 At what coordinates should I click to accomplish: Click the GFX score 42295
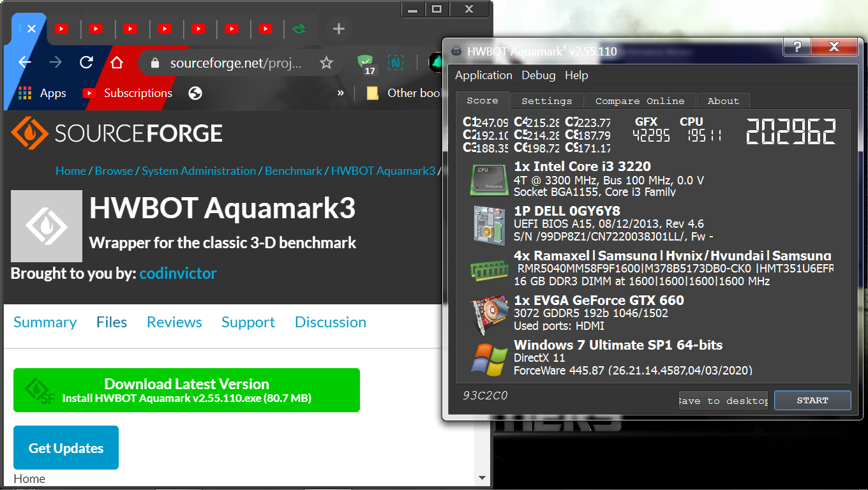pyautogui.click(x=651, y=135)
